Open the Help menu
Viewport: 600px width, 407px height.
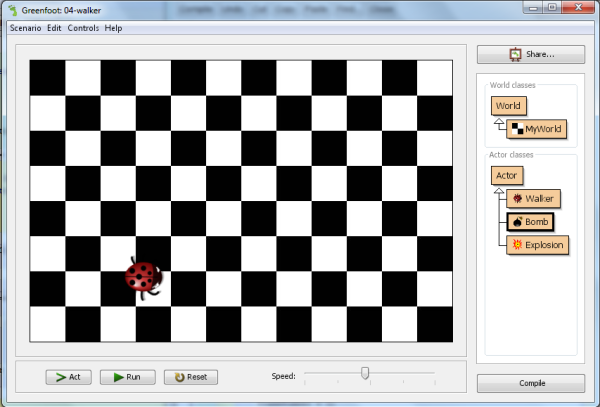coord(113,28)
